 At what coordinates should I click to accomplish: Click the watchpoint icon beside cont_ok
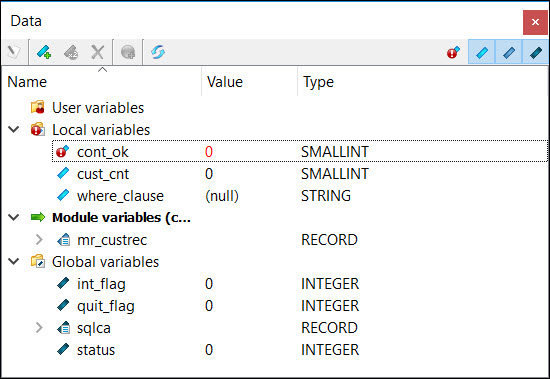point(63,152)
